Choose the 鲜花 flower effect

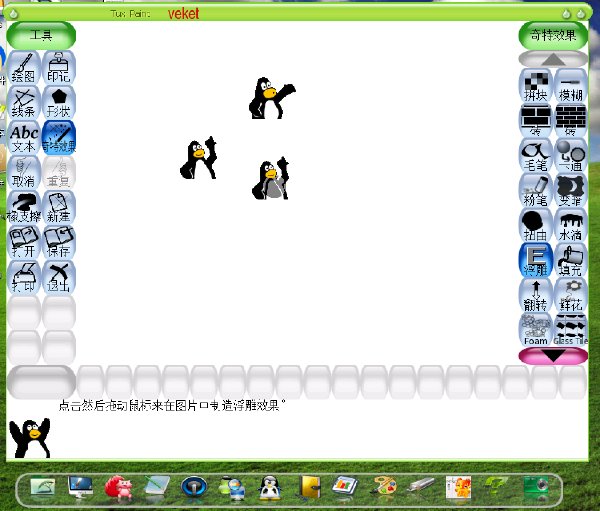pos(571,295)
